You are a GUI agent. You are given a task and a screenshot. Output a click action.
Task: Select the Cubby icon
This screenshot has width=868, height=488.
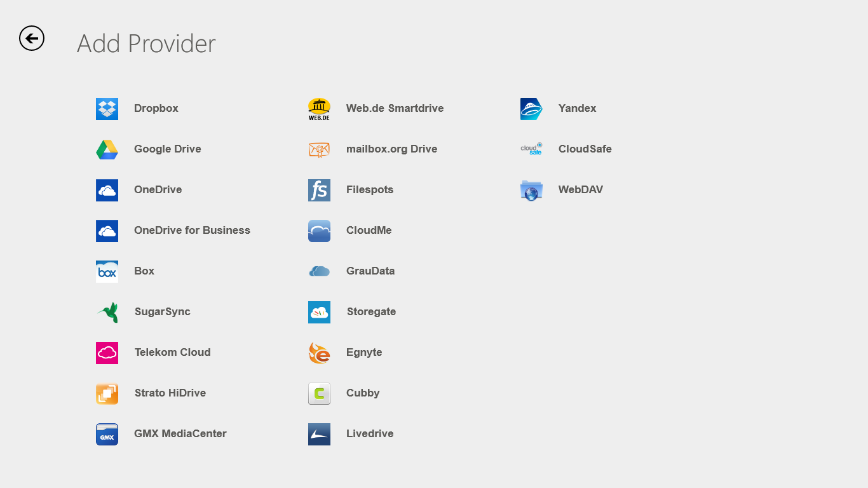319,393
